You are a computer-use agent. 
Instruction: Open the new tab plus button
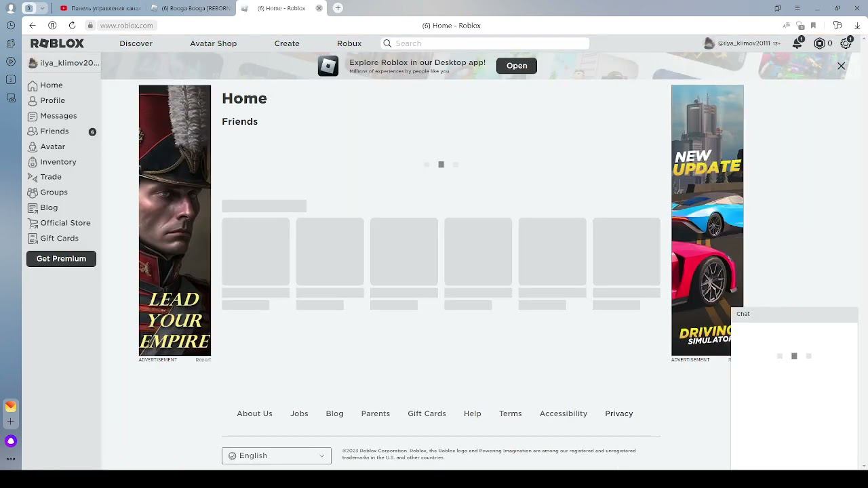pyautogui.click(x=338, y=8)
